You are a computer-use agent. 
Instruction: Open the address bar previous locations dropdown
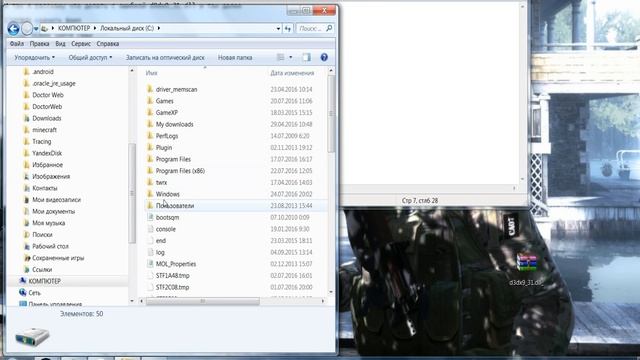click(278, 29)
